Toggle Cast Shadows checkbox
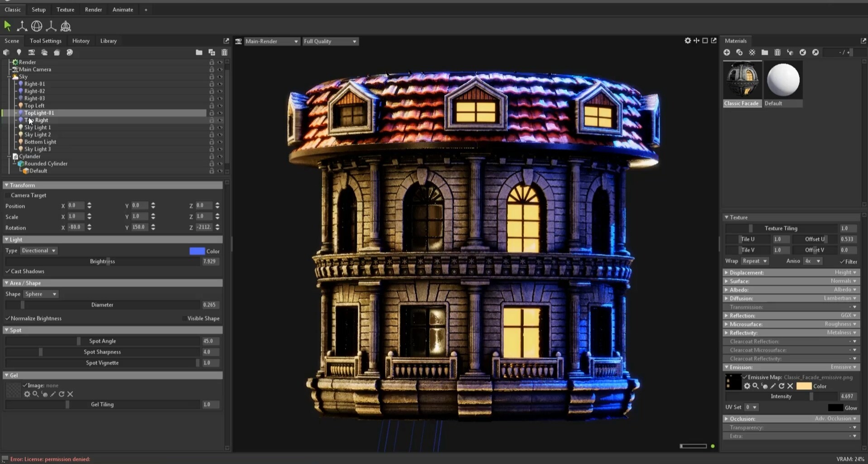Screen dimensions: 868x464 (x=8, y=271)
